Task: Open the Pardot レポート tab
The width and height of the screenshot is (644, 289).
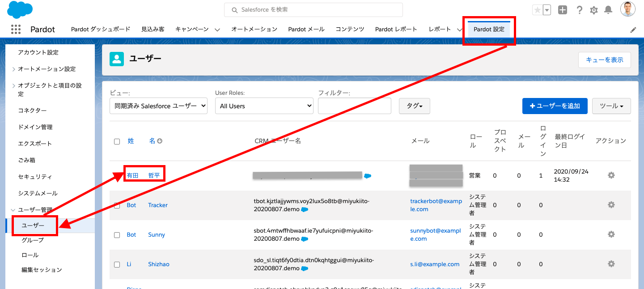Action: [x=396, y=29]
